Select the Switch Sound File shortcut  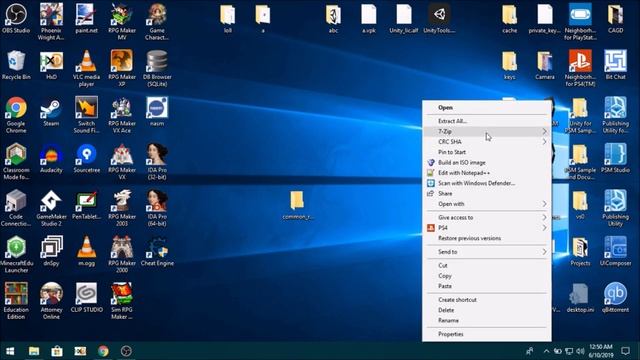point(87,115)
